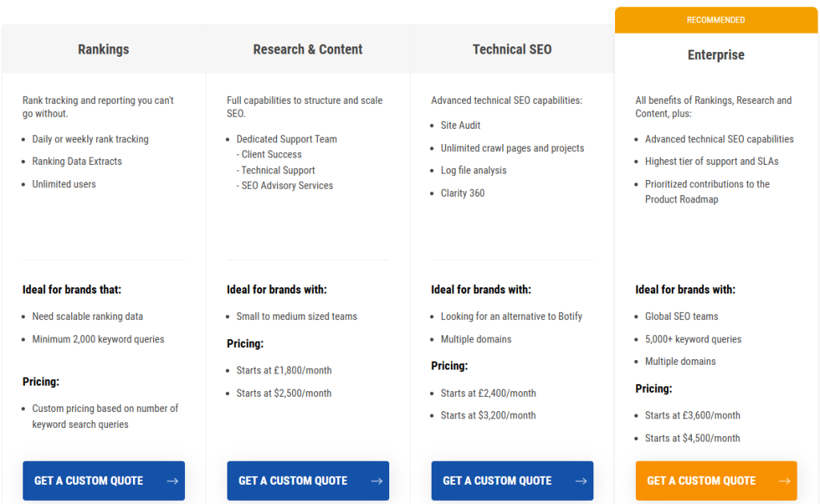
Task: Select the Technical SEO plan header
Action: [x=512, y=50]
